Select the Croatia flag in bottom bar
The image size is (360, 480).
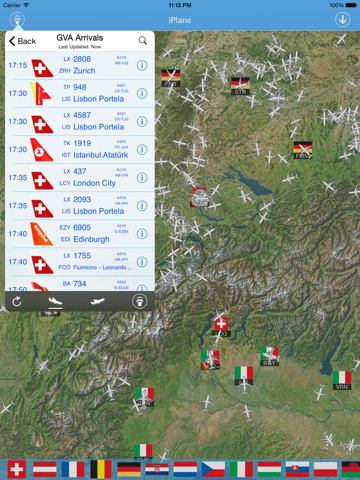point(157,469)
